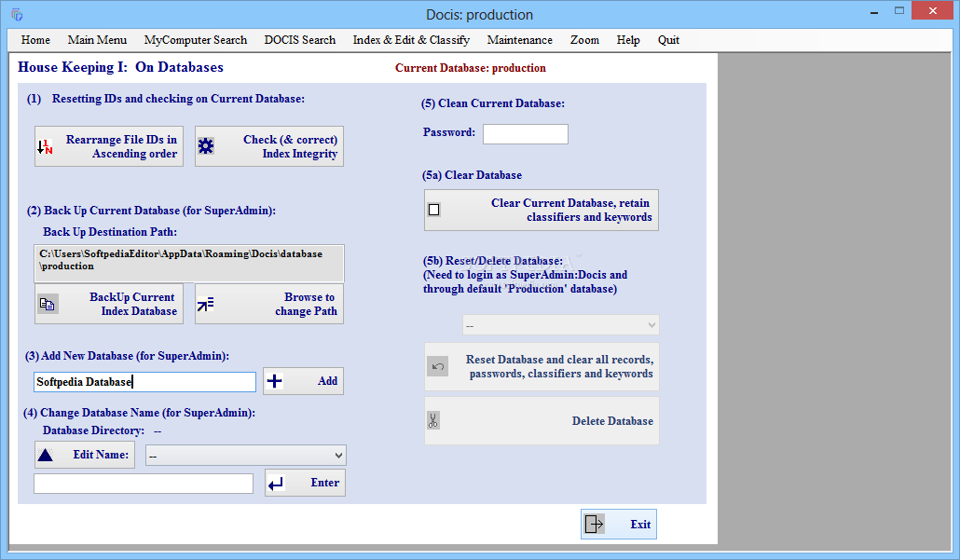
Task: Click the Enter button for database name
Action: click(x=305, y=483)
